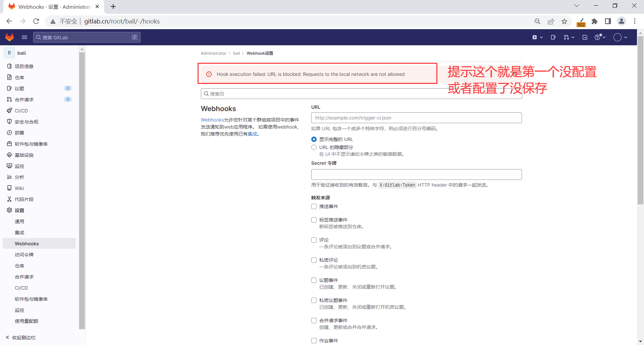The height and width of the screenshot is (345, 644).
Task: Open browser profile avatar
Action: point(622,21)
